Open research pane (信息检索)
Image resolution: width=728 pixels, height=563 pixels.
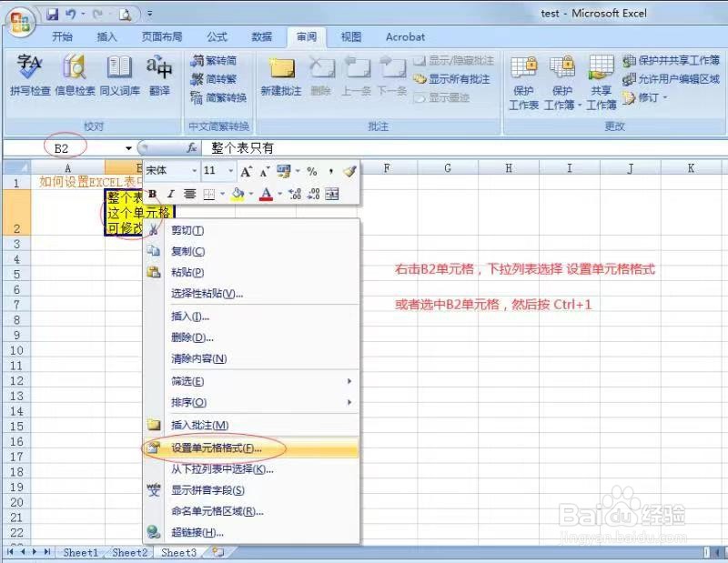coord(75,75)
